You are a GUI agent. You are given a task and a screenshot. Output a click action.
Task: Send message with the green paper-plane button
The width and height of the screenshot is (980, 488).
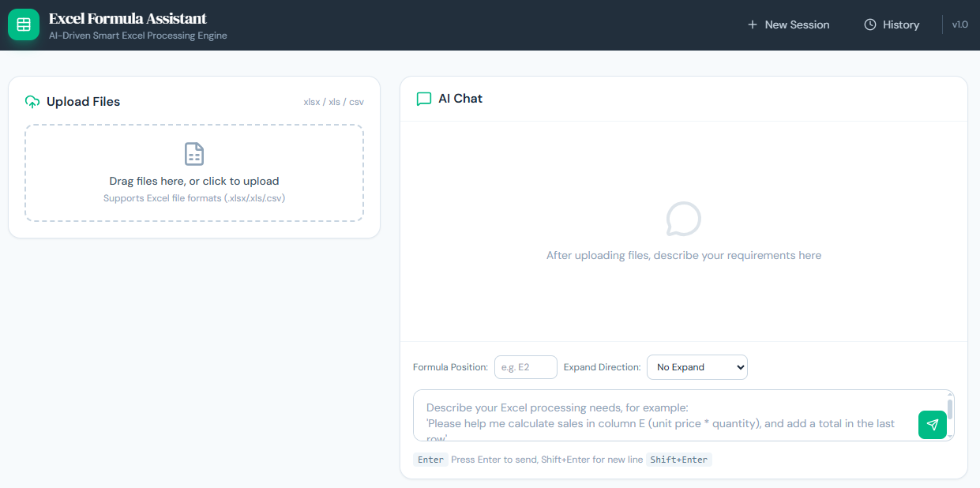[x=933, y=424]
